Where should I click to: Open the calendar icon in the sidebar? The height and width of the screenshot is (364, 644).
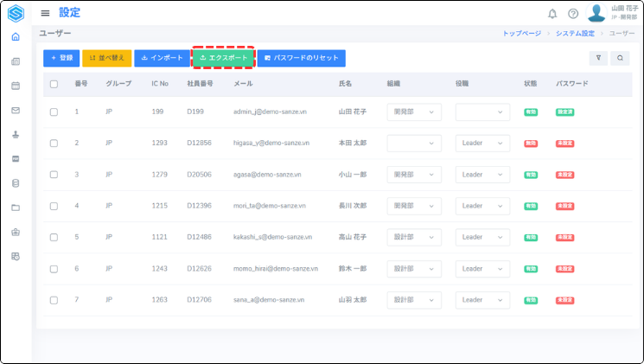16,86
